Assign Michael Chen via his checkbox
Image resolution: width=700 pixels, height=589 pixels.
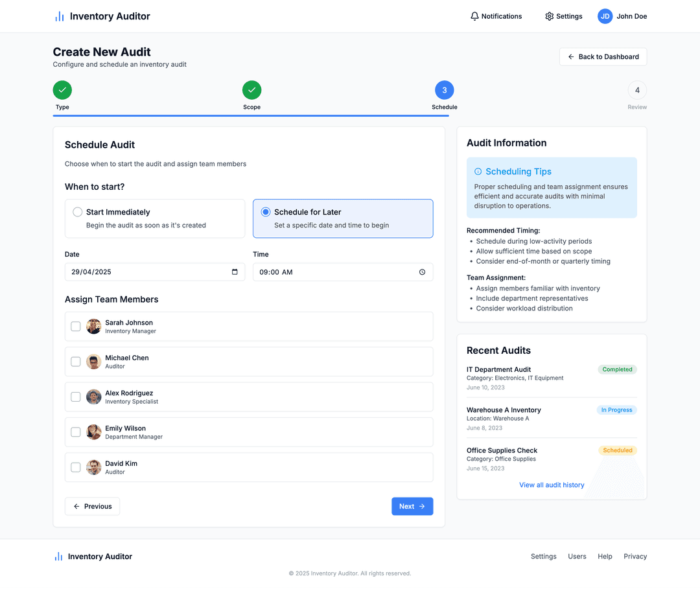76,362
